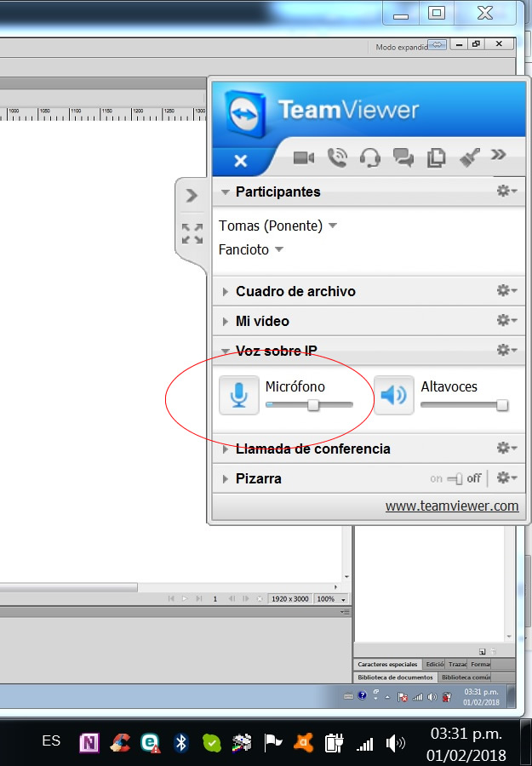This screenshot has height=766, width=532.
Task: Open the chat speech bubbles icon
Action: point(403,157)
